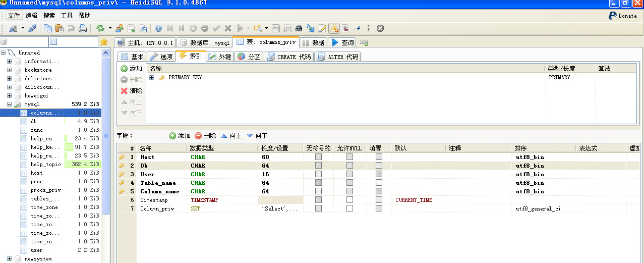Click the stop X icon ending the toolbar
The width and height of the screenshot is (644, 263).
point(380,28)
